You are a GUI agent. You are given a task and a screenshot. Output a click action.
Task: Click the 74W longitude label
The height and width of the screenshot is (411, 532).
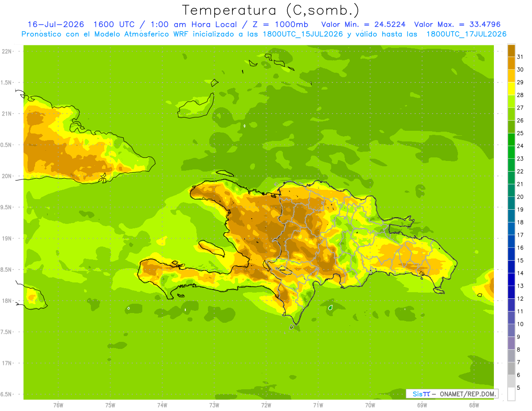click(x=162, y=405)
